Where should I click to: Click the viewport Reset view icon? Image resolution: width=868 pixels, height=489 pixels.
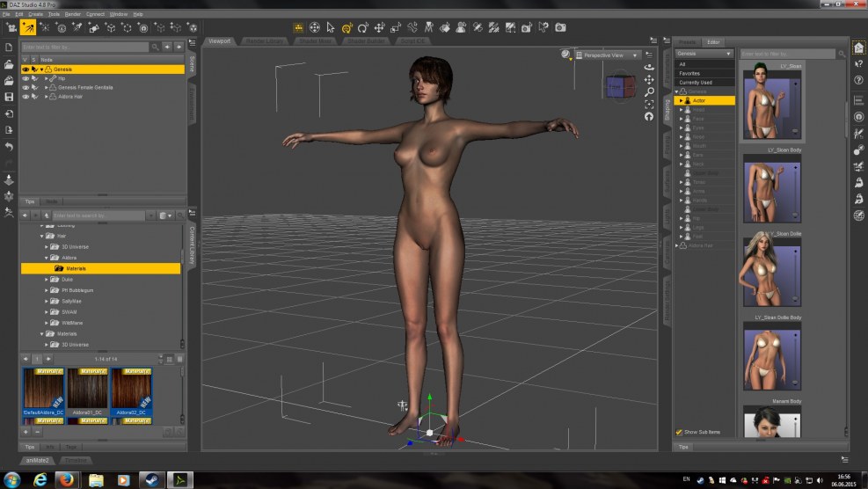(x=649, y=116)
